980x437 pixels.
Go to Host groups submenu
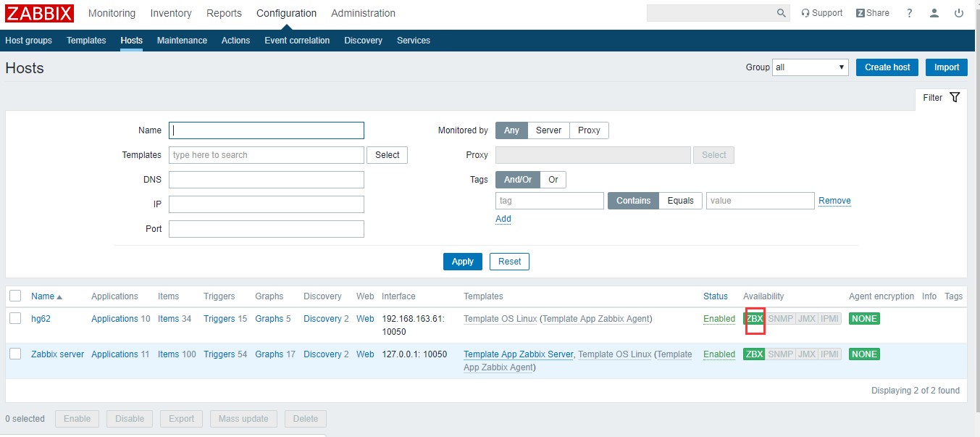(28, 41)
